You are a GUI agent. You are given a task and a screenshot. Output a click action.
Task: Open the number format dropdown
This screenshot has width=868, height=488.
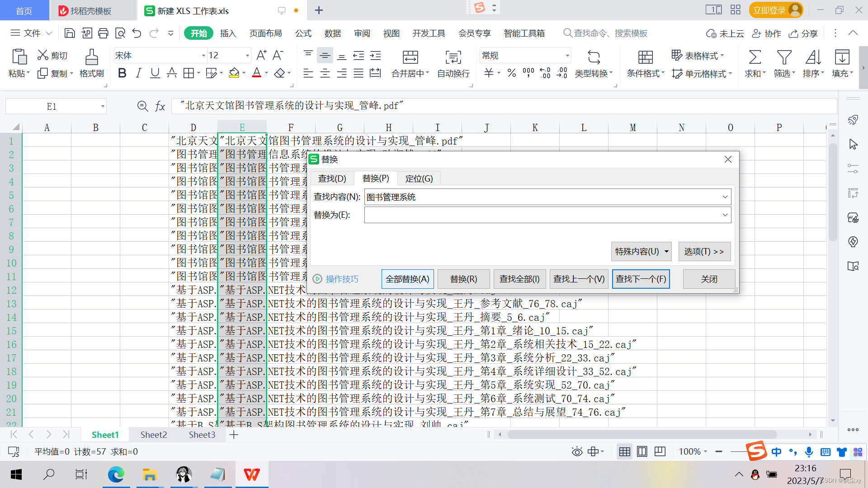[567, 56]
